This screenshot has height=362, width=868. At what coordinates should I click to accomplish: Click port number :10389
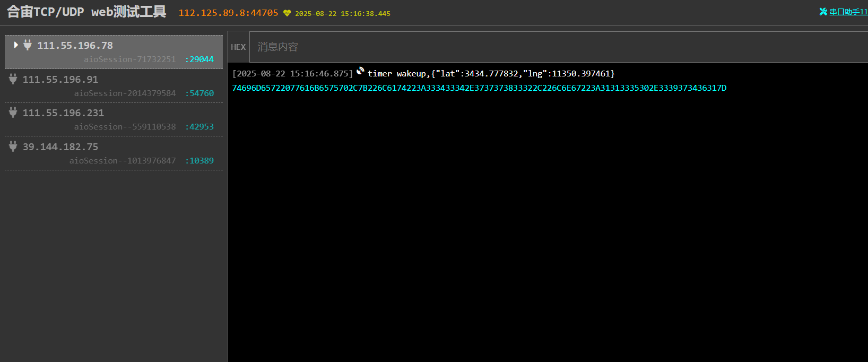(199, 161)
